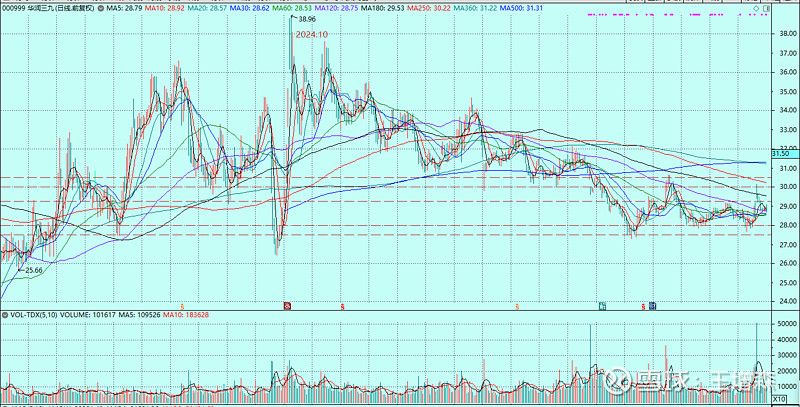Select the MA500: 31.31 indicator label
This screenshot has height=407, width=800.
tap(520, 9)
